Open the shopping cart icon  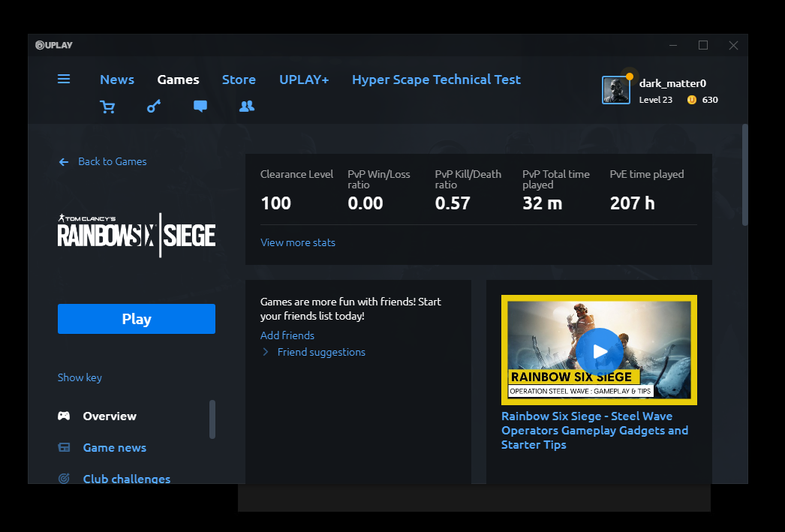tap(107, 107)
